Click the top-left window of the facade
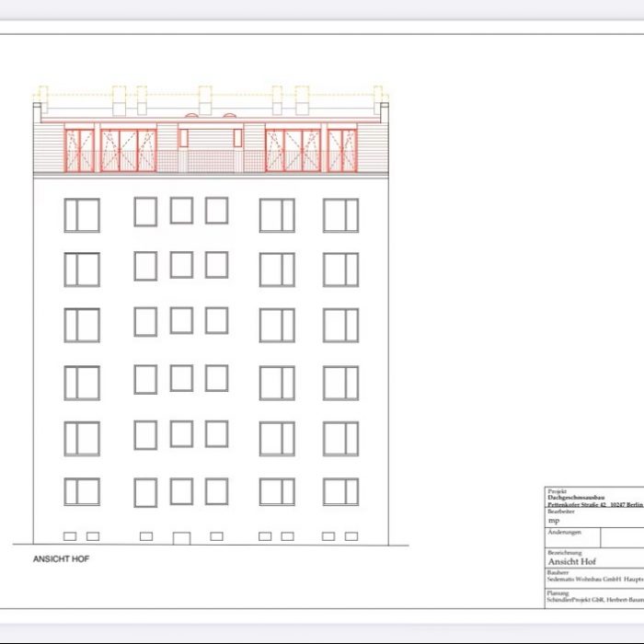 [x=82, y=214]
